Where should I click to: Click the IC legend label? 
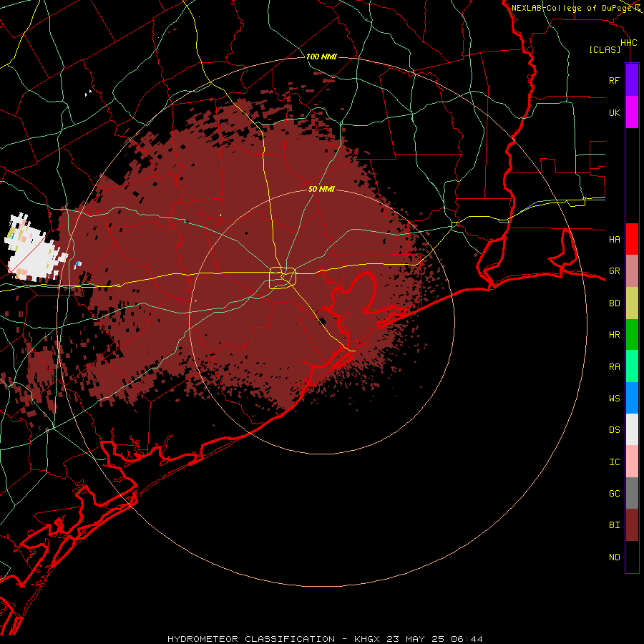pos(614,462)
